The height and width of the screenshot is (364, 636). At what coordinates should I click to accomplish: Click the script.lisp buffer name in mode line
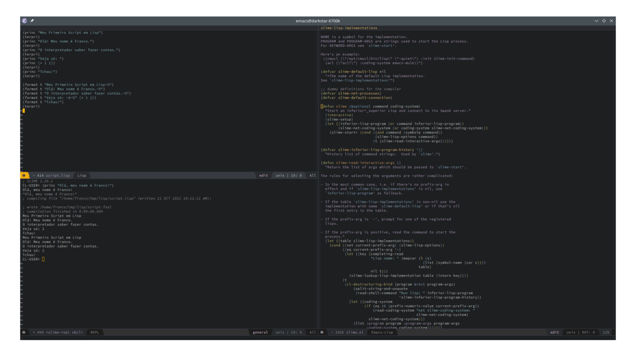[x=58, y=175]
